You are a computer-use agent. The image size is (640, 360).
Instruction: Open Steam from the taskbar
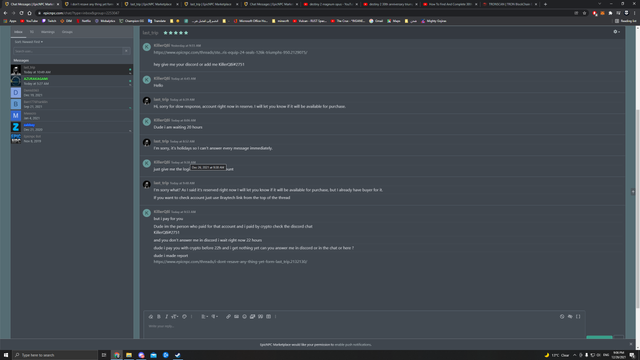(x=178, y=355)
